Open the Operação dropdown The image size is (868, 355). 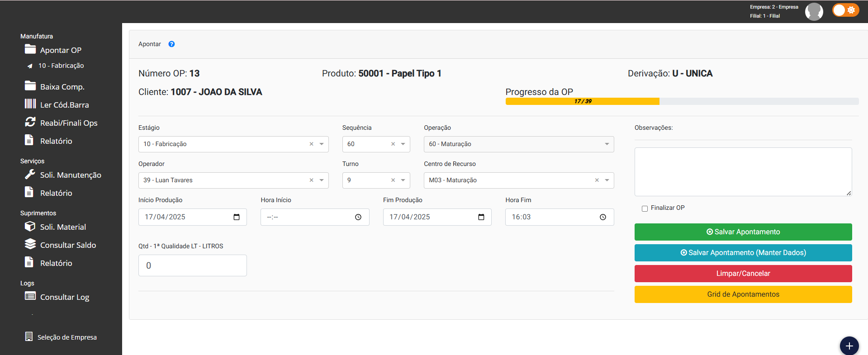click(x=519, y=144)
